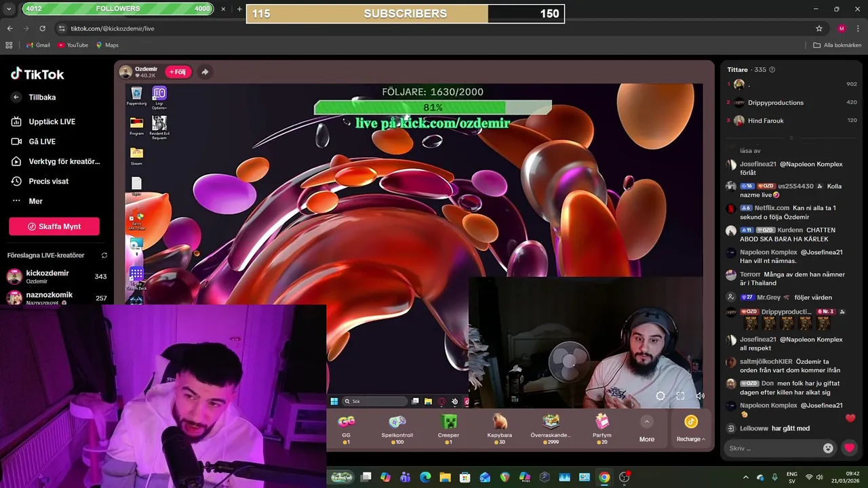Click Mr.Grey username in chat
The width and height of the screenshot is (868, 488).
click(x=769, y=297)
